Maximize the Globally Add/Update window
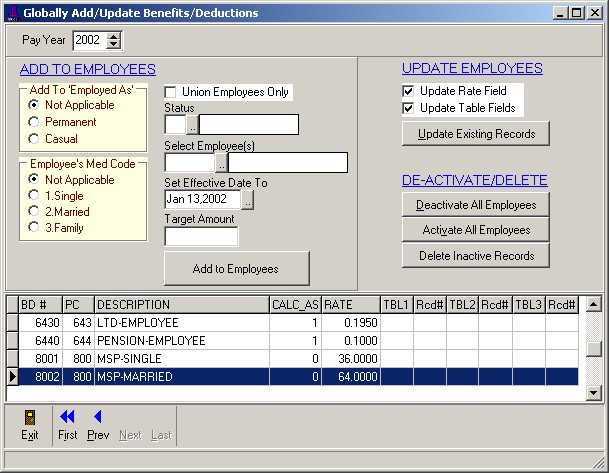This screenshot has width=609, height=473. [577, 13]
